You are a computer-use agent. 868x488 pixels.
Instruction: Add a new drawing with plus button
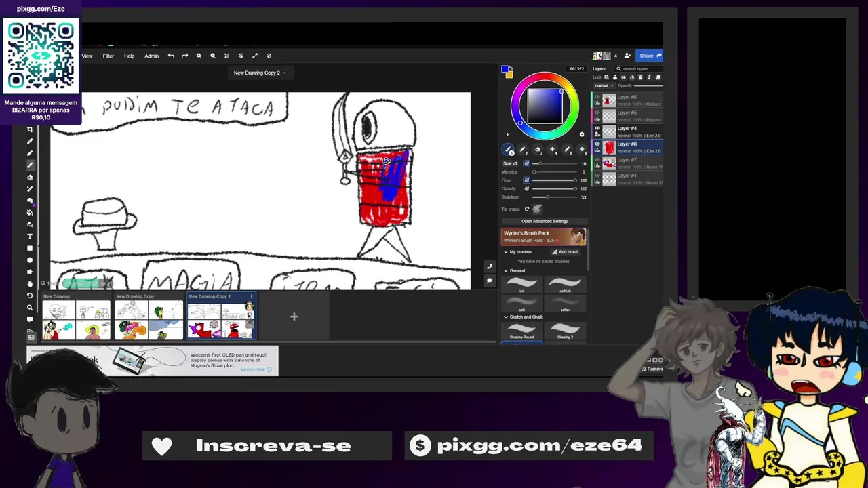[294, 317]
